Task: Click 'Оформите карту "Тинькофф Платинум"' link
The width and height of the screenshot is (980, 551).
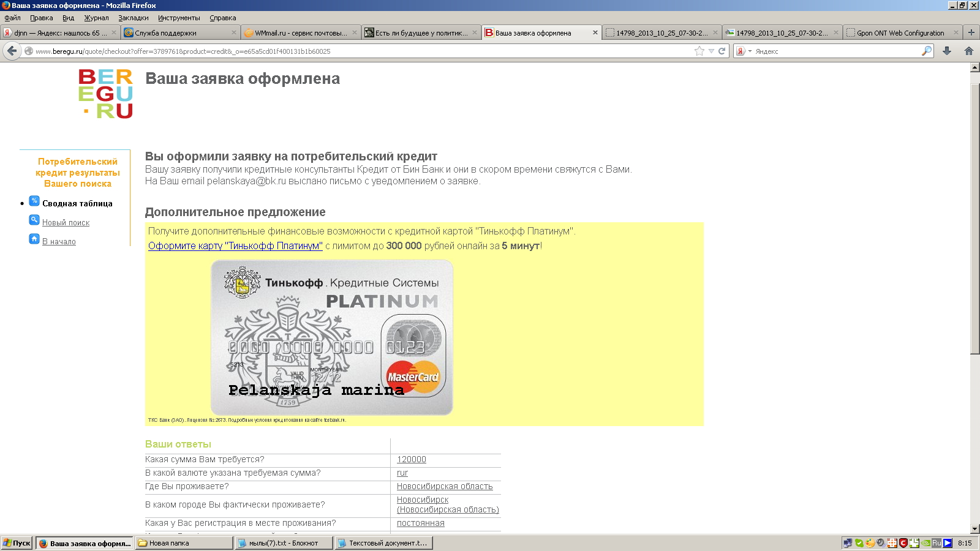Action: (235, 246)
